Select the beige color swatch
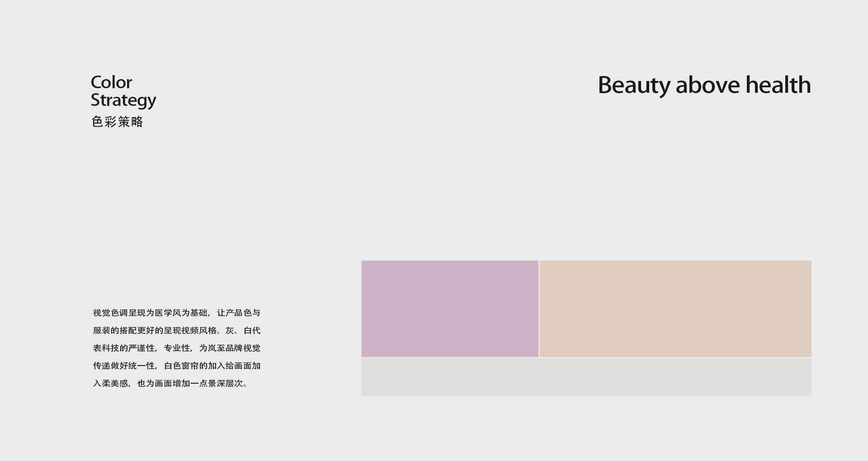 click(675, 309)
